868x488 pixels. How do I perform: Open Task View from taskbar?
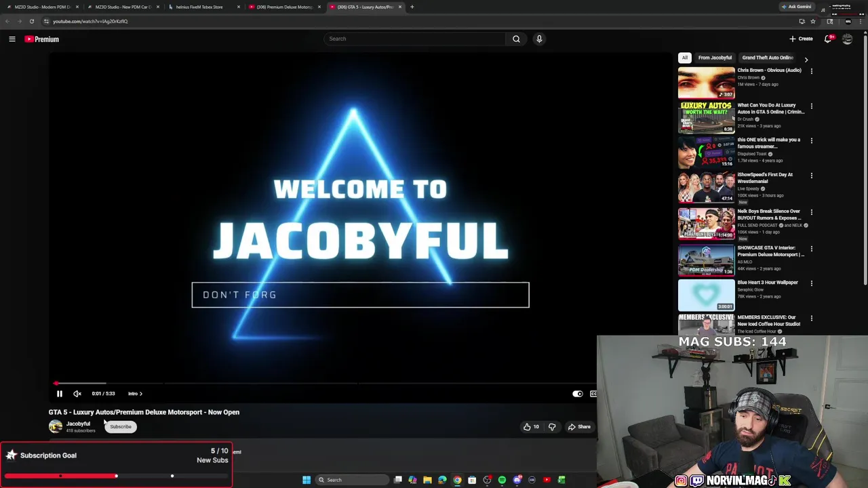[397, 480]
